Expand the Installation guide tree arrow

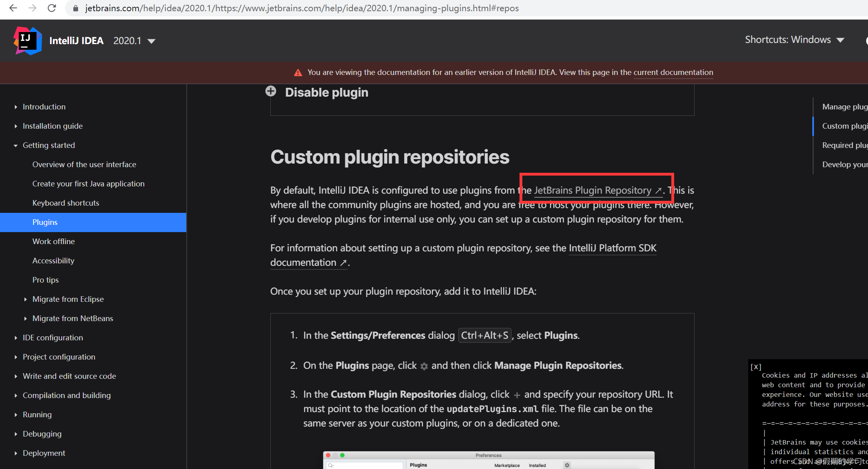[16, 126]
